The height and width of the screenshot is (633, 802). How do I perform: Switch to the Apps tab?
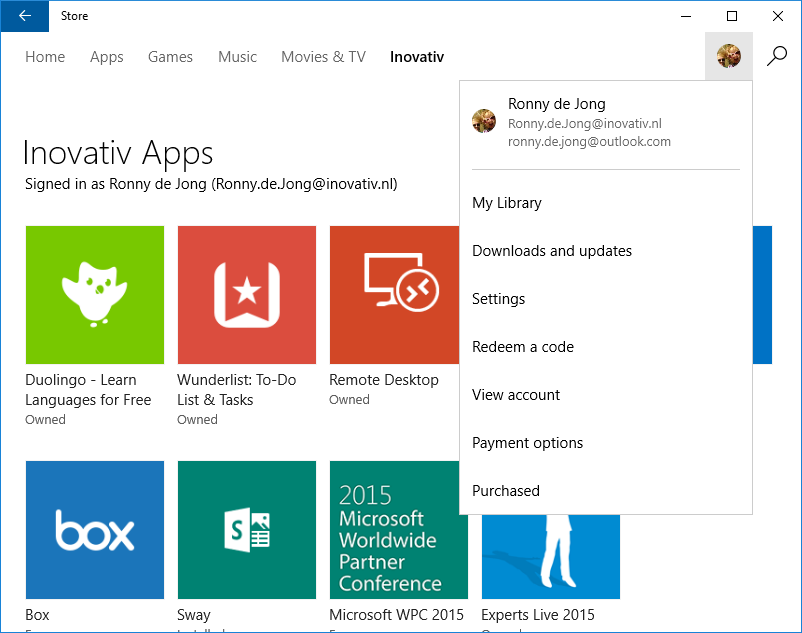(106, 57)
